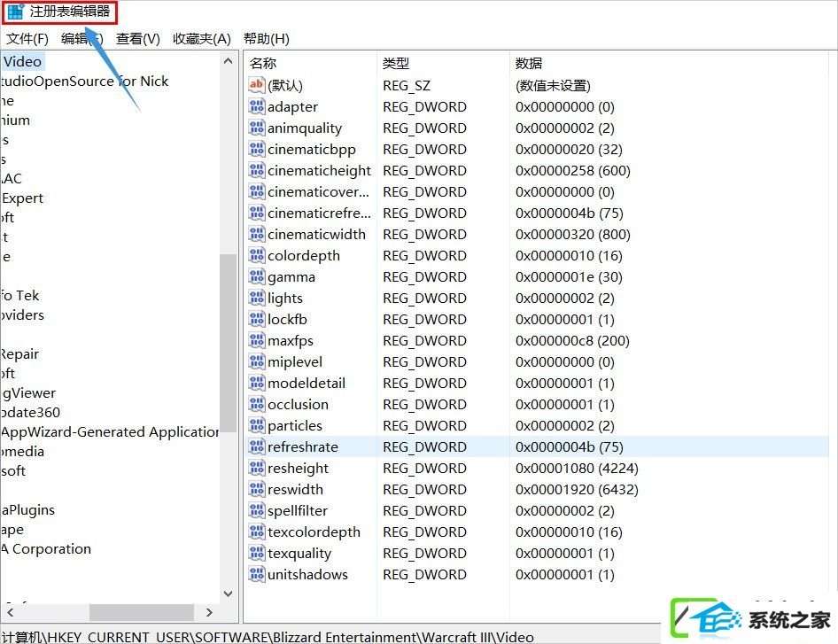Screen dimensions: 838x644
Task: Click the icon beside refreshrate
Action: coord(257,446)
